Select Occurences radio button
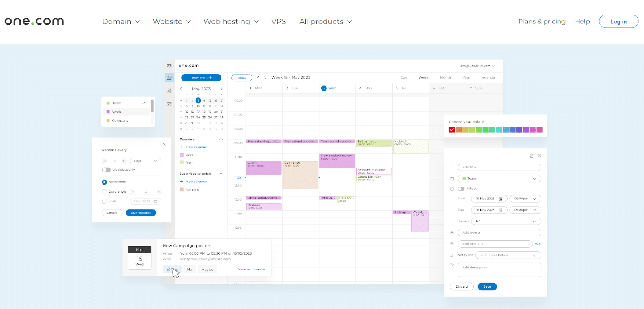The width and height of the screenshot is (644, 309). click(105, 192)
